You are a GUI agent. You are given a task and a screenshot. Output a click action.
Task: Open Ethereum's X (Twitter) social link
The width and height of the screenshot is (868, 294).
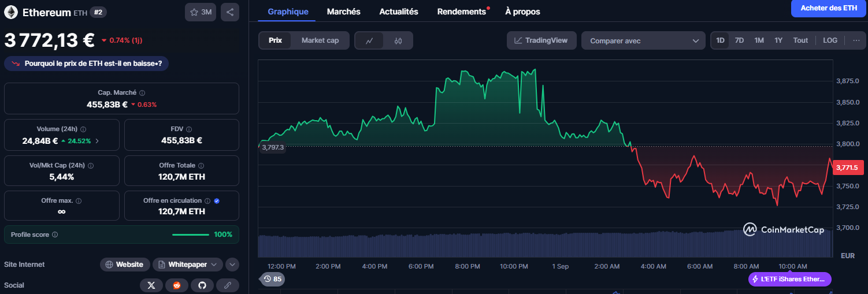pyautogui.click(x=151, y=285)
